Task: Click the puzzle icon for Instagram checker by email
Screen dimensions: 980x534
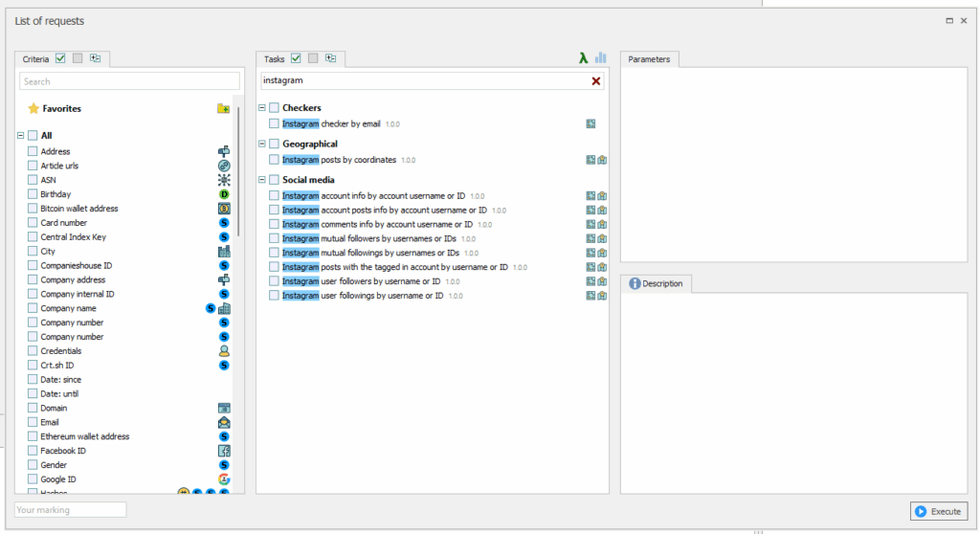Action: tap(590, 123)
